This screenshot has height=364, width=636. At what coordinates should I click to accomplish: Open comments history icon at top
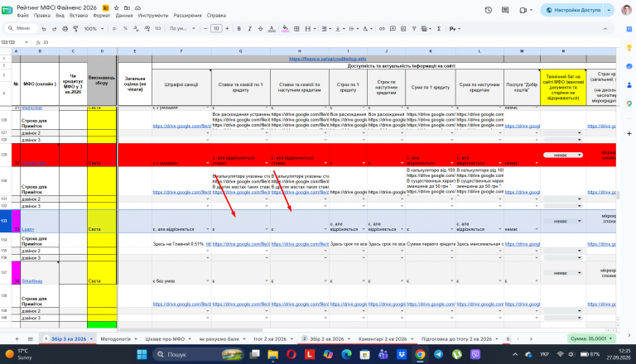pyautogui.click(x=505, y=10)
